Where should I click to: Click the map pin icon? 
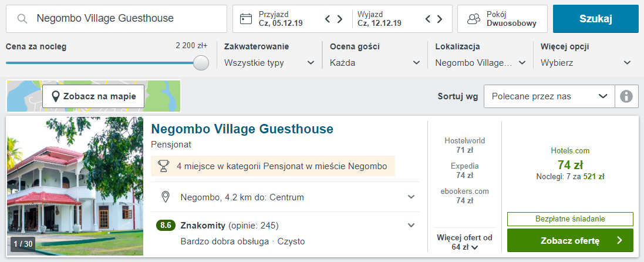tap(56, 96)
